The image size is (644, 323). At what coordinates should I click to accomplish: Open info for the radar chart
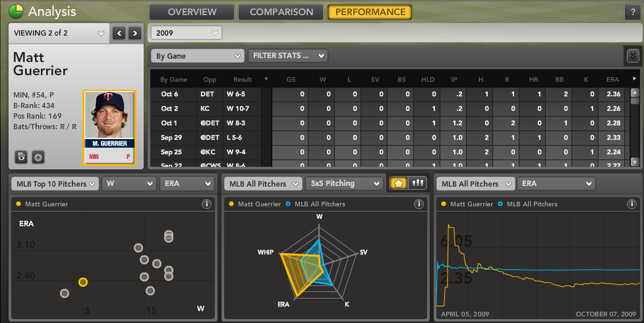point(419,204)
